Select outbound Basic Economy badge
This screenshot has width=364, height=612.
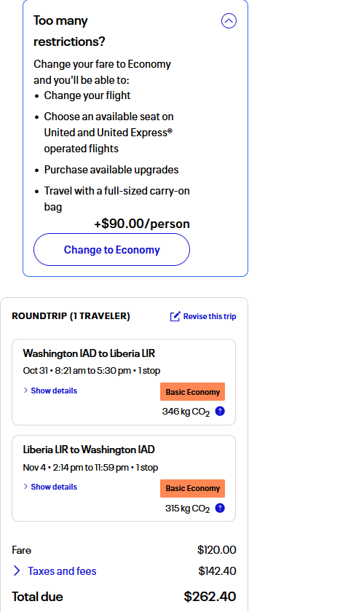click(x=192, y=392)
